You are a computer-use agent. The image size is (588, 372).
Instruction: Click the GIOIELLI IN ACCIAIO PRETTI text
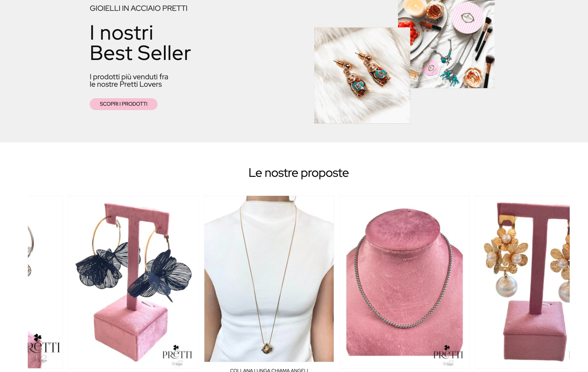point(139,8)
